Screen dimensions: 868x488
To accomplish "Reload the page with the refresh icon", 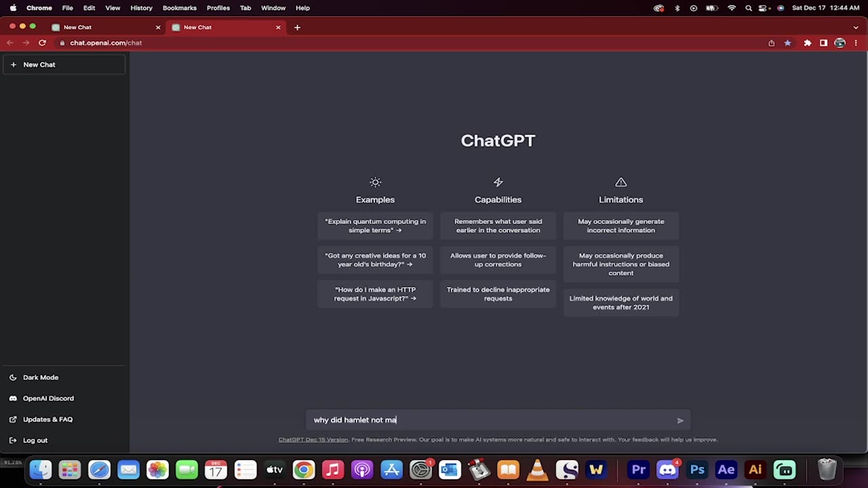I will click(x=42, y=43).
